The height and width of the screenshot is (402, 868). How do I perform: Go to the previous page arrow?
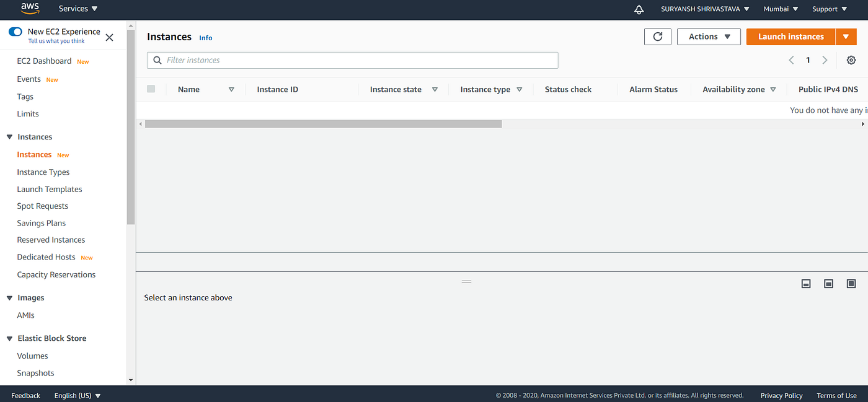click(x=791, y=60)
